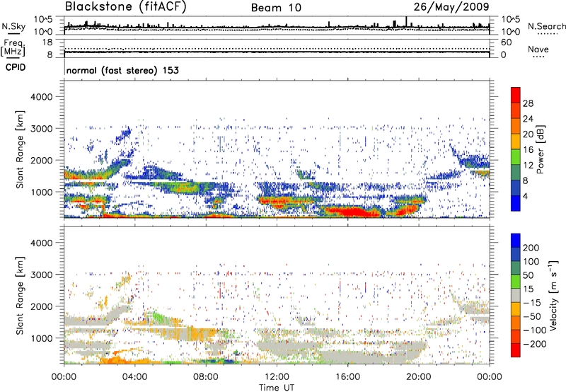
Task: Click the 'Nave' legend label
Action: (538, 49)
